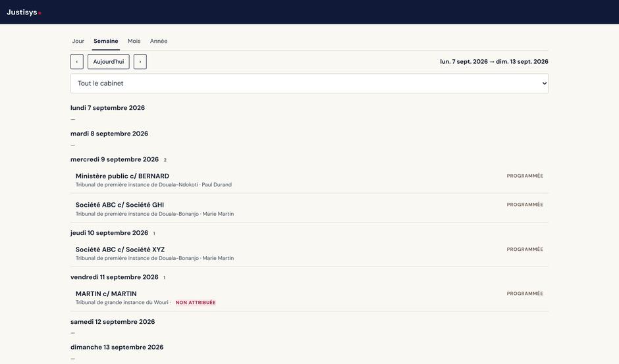Click the Aujourd'hui button
The height and width of the screenshot is (364, 619).
(x=108, y=62)
